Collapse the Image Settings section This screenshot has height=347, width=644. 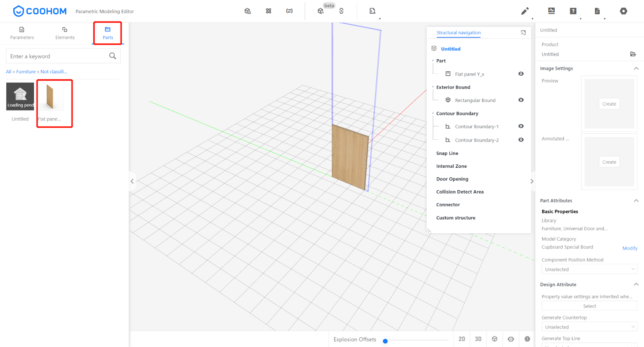tap(636, 69)
